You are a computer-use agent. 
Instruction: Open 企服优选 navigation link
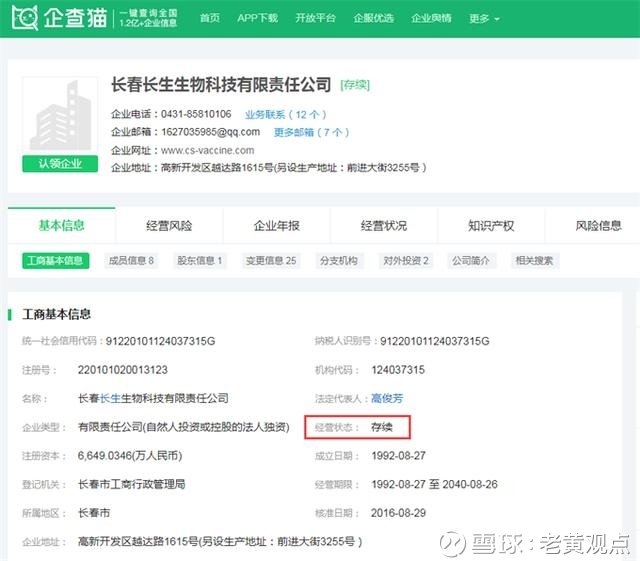[373, 18]
